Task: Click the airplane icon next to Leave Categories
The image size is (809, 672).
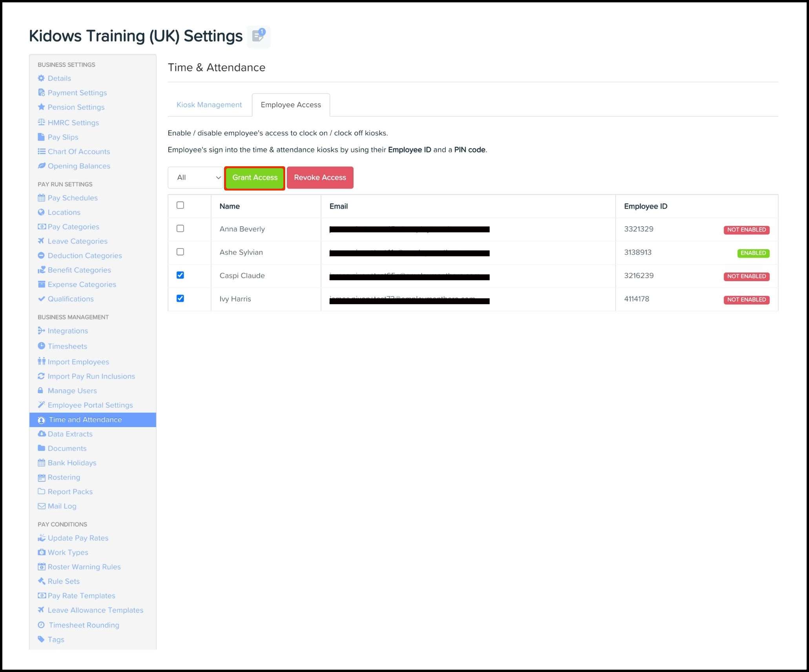Action: pos(41,241)
